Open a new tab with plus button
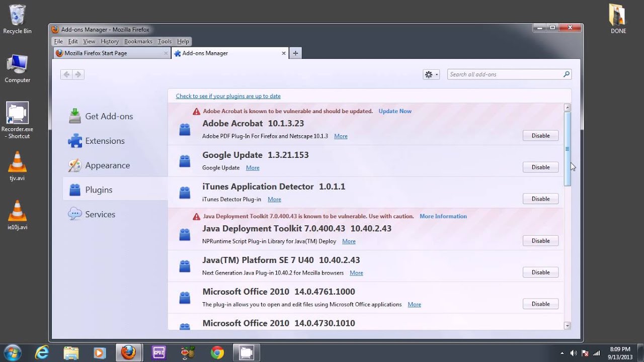644x362 pixels. click(295, 53)
